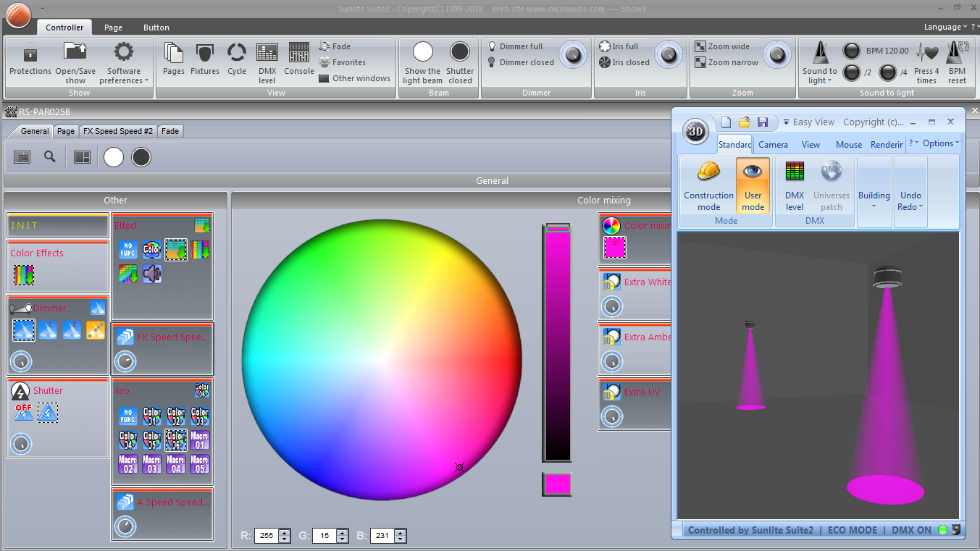Click the BPM /2 round button
This screenshot has height=551, width=980.
[x=852, y=72]
